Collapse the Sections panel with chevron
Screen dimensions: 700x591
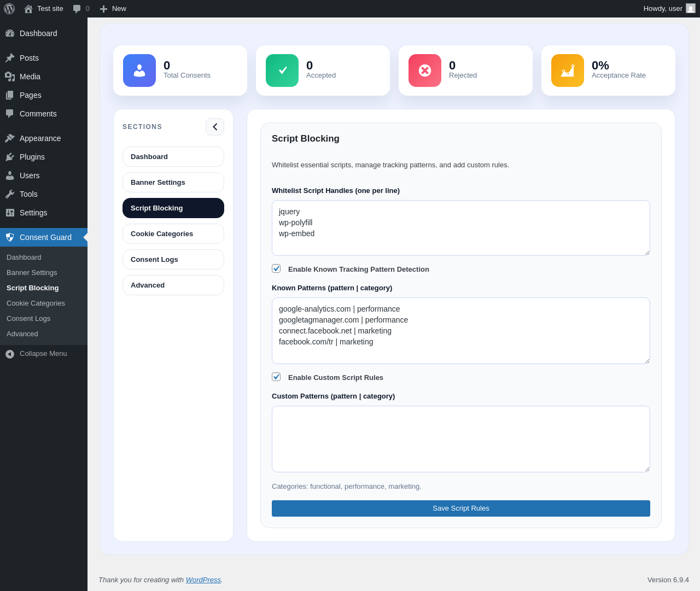click(215, 127)
